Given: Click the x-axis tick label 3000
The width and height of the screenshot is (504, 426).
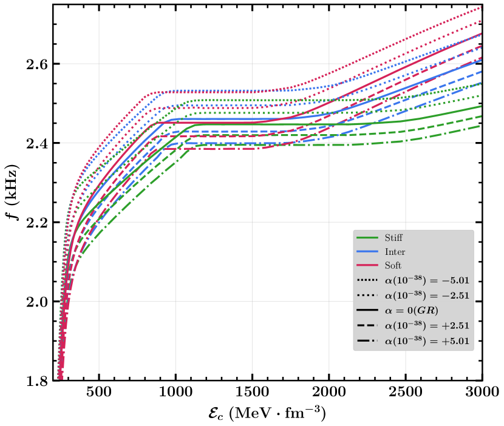Looking at the screenshot, I should (x=482, y=391).
